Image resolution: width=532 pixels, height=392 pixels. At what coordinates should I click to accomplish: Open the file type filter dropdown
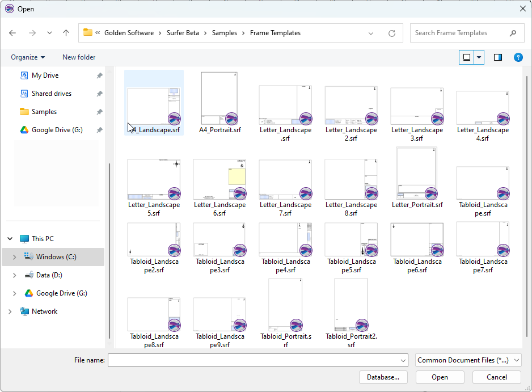tap(468, 360)
